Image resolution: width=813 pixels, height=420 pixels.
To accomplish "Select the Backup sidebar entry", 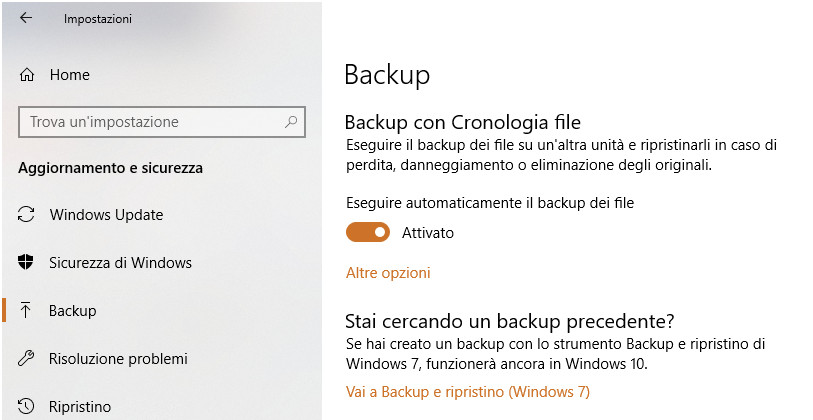I will pos(73,311).
